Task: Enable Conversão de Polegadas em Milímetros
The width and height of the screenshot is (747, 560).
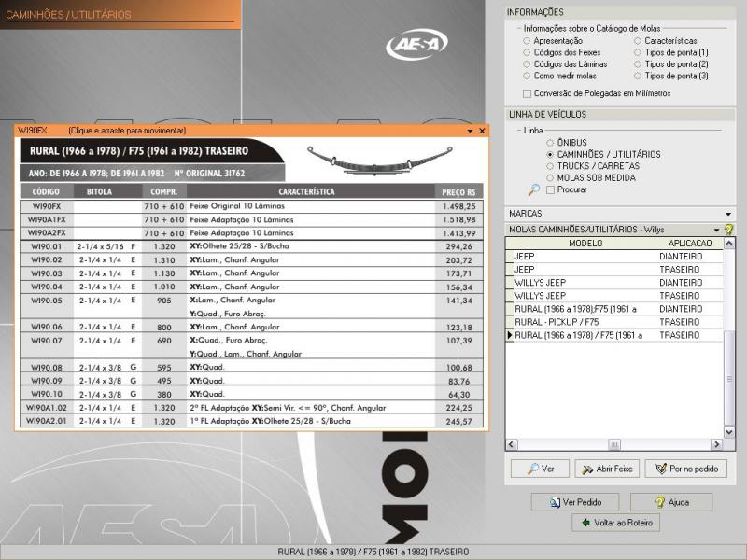Action: click(527, 93)
